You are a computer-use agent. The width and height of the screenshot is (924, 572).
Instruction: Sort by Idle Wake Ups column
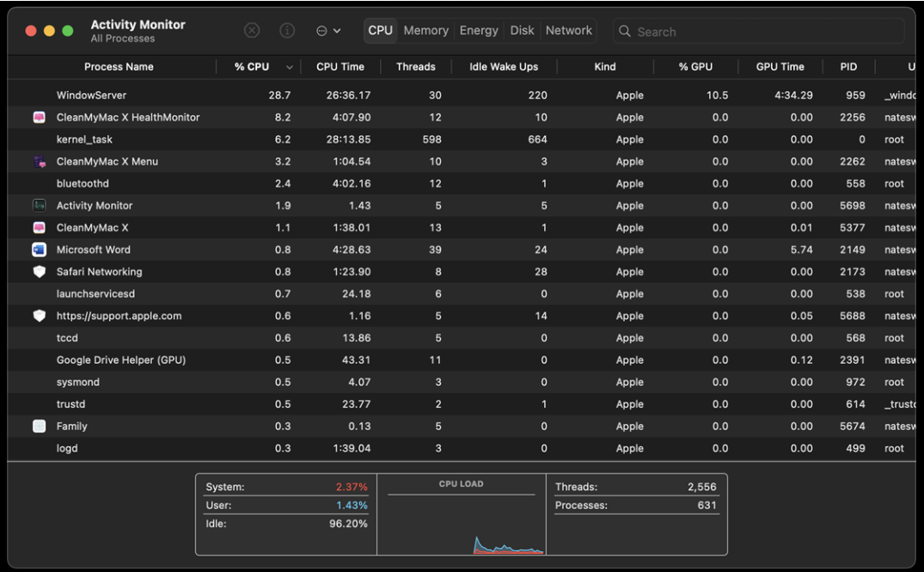click(503, 66)
